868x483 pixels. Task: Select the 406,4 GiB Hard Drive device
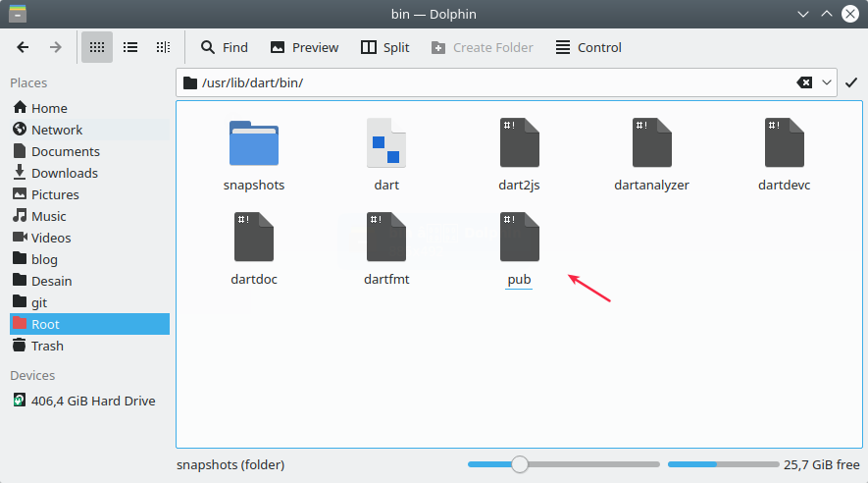pyautogui.click(x=93, y=401)
